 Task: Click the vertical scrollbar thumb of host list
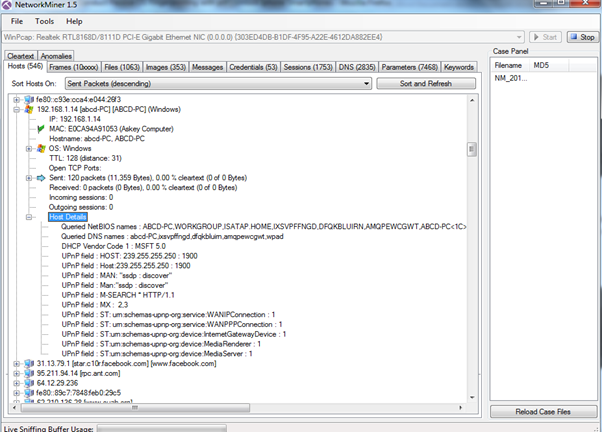pyautogui.click(x=472, y=149)
